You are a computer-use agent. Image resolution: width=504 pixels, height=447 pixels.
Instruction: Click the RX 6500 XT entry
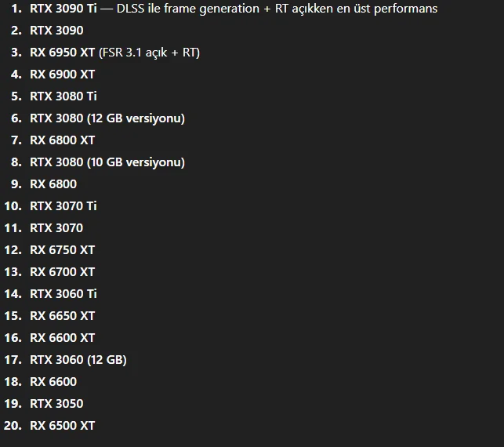point(63,426)
